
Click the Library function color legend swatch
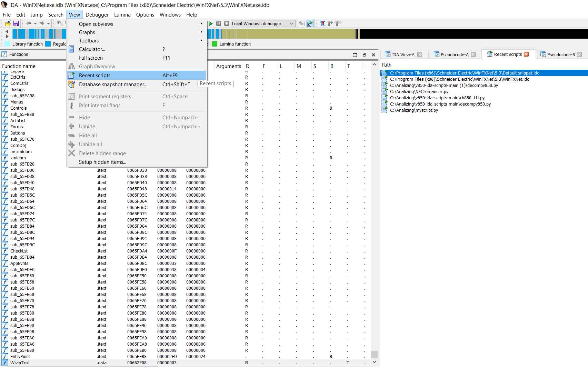(x=7, y=44)
